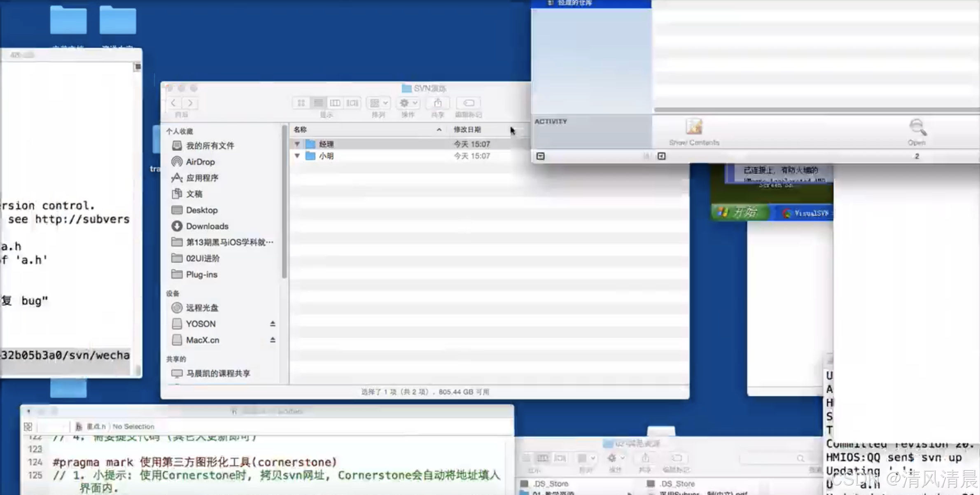Toggle column view in Finder toolbar
The width and height of the screenshot is (980, 495).
coord(334,103)
